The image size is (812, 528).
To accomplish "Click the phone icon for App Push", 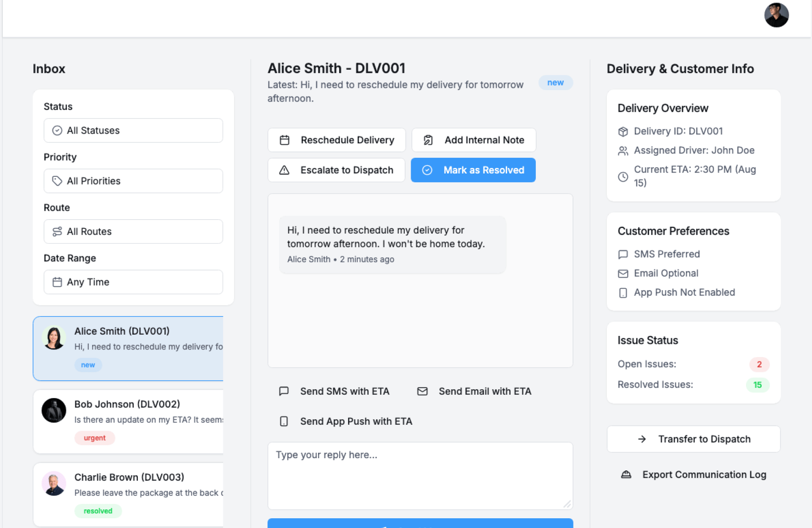I will [284, 421].
